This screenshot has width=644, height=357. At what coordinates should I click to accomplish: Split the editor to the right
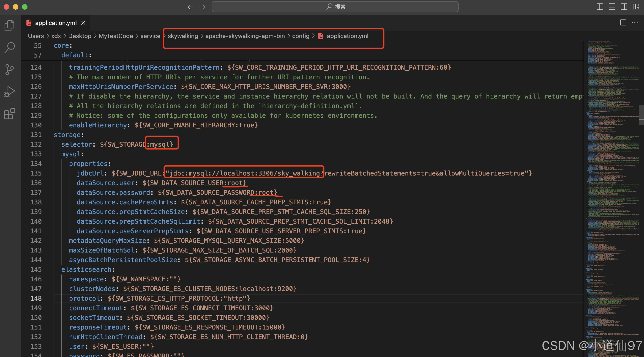(623, 23)
